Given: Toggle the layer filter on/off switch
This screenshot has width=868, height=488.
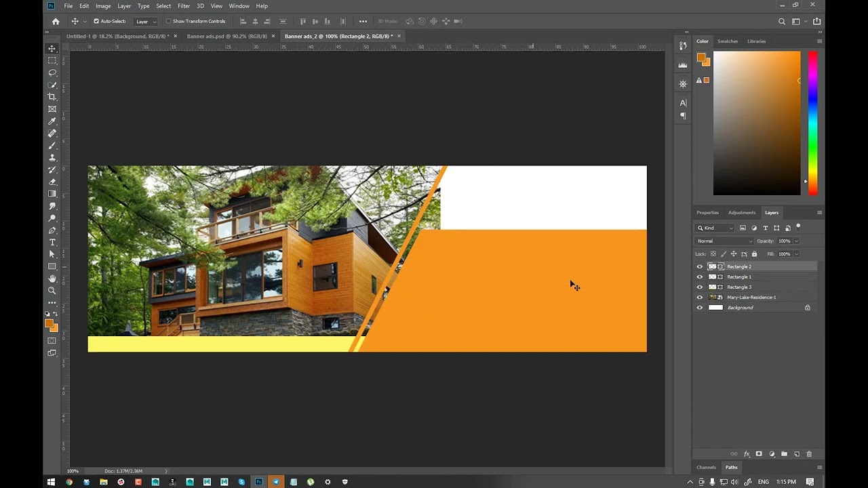Looking at the screenshot, I should point(799,227).
